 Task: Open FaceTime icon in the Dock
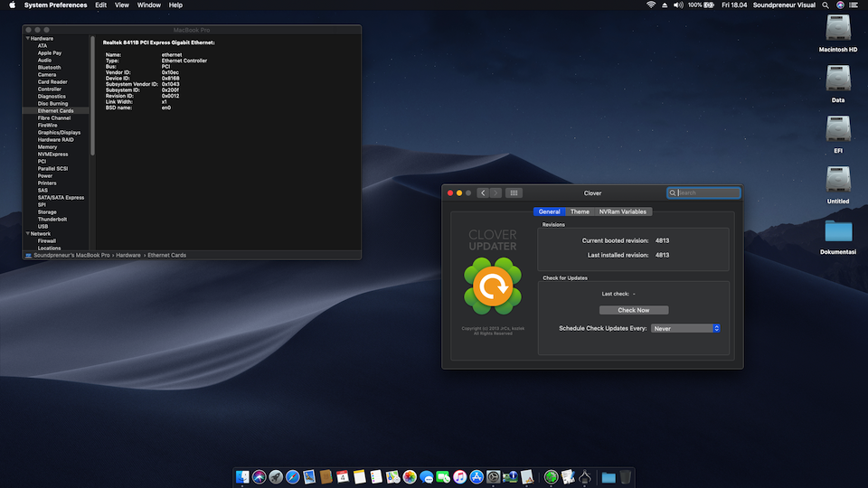click(x=443, y=477)
